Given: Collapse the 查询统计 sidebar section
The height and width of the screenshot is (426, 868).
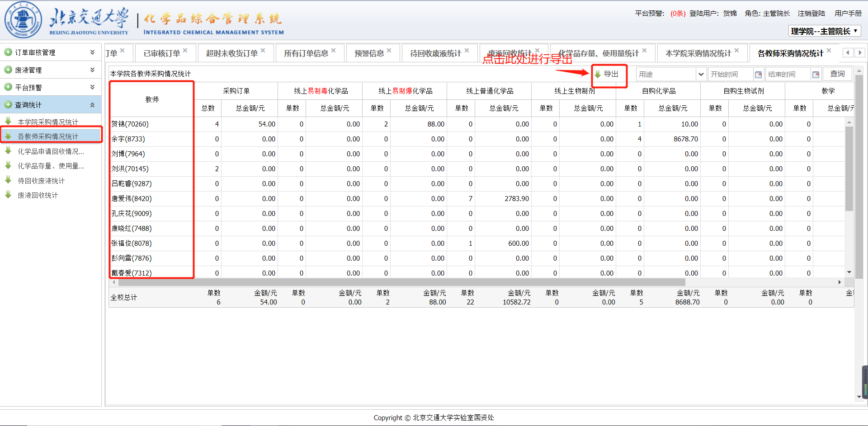Looking at the screenshot, I should click(92, 105).
